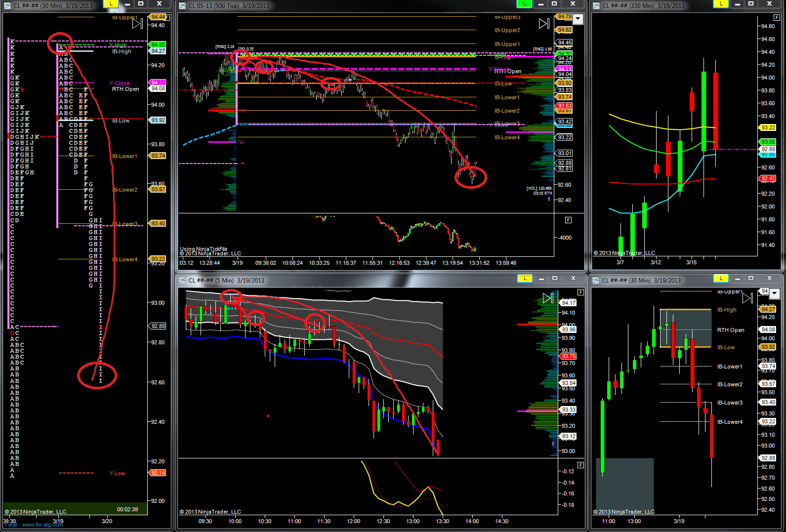The width and height of the screenshot is (786, 532).
Task: Minimize the 5 Min chart window
Action: coord(541,279)
